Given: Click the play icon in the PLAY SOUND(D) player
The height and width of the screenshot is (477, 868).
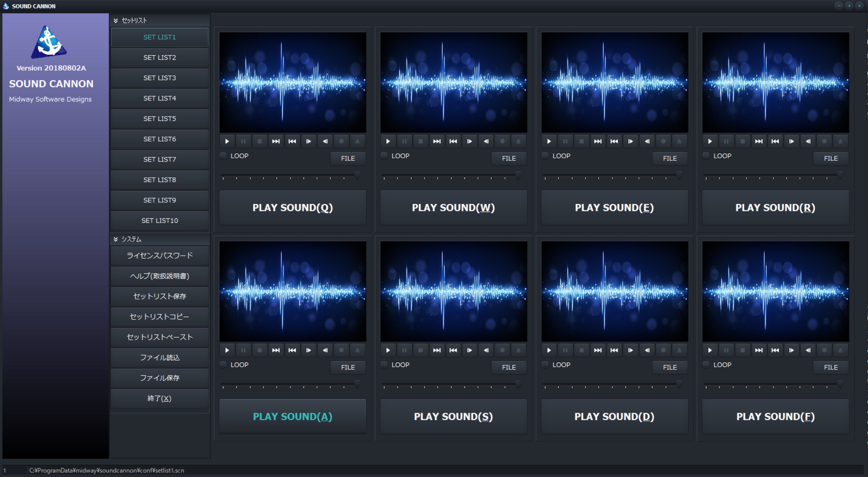Looking at the screenshot, I should coord(549,350).
